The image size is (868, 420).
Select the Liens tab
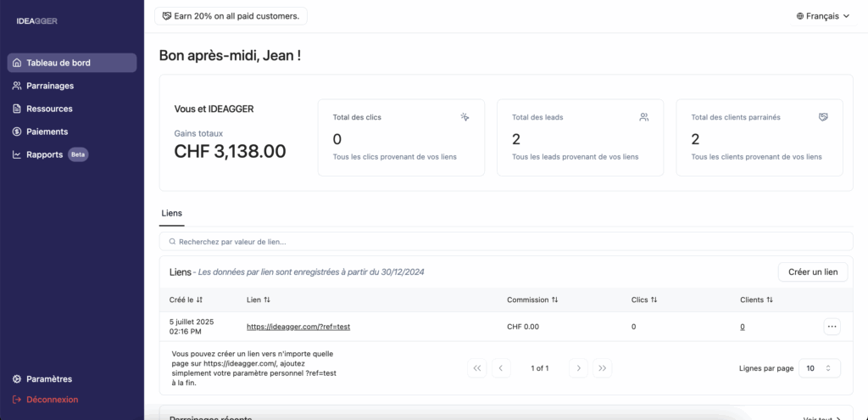[x=171, y=213]
